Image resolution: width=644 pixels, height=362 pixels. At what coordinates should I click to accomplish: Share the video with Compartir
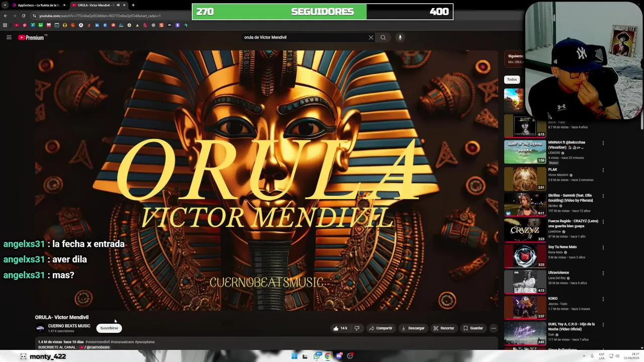point(380,328)
